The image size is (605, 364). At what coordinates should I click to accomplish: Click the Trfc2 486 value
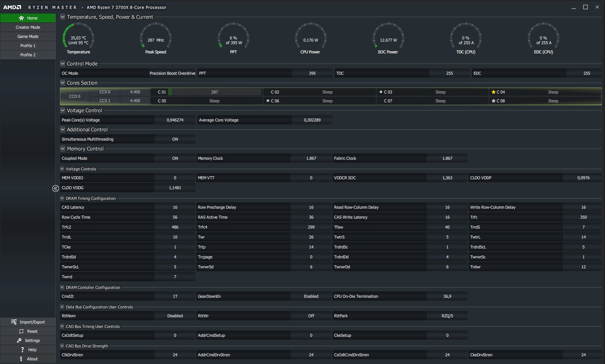pos(175,227)
